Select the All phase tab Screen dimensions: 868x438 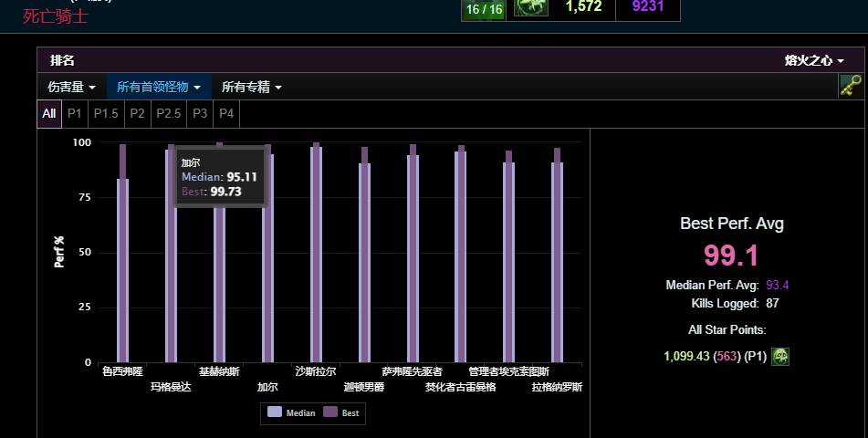(49, 113)
